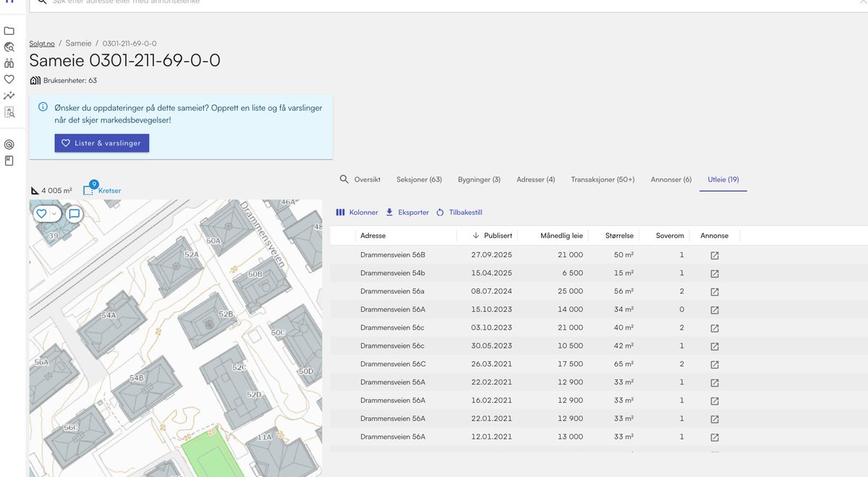This screenshot has width=868, height=477.
Task: Sort by the Adresse column header
Action: [373, 236]
